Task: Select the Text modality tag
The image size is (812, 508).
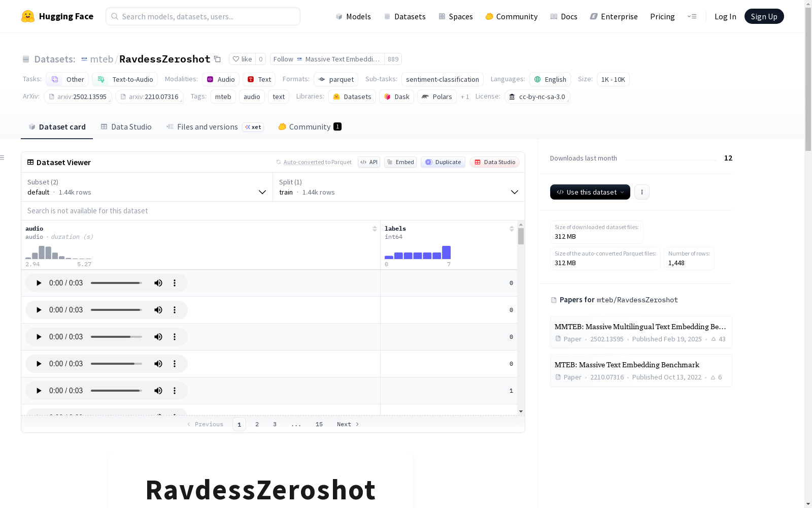Action: click(x=259, y=79)
